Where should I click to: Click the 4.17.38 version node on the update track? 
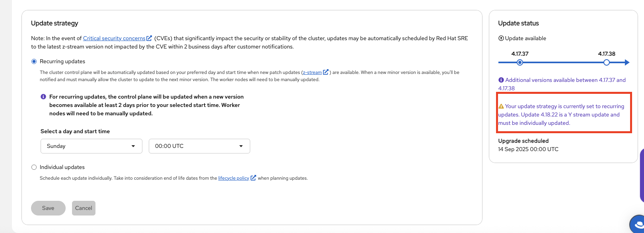pyautogui.click(x=606, y=63)
